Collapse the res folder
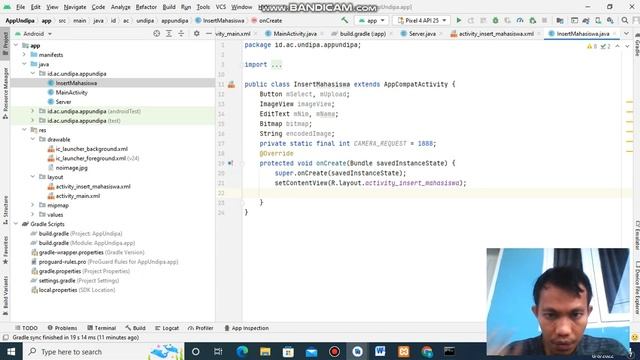Viewport: 640px width, 360px height. (x=24, y=130)
